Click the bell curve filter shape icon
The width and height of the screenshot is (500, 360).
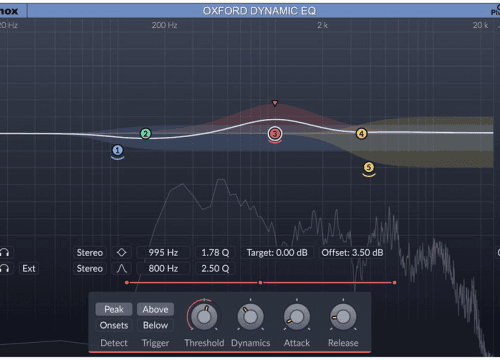(x=122, y=269)
